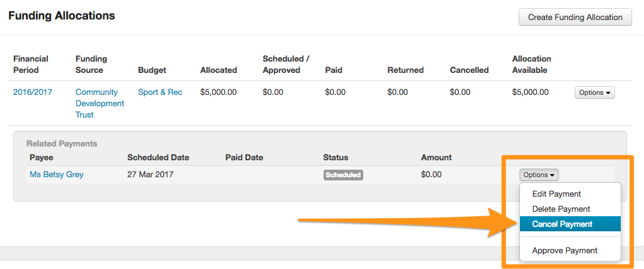
Task: Click the $5,000.00 value under Allocated
Action: coord(218,92)
